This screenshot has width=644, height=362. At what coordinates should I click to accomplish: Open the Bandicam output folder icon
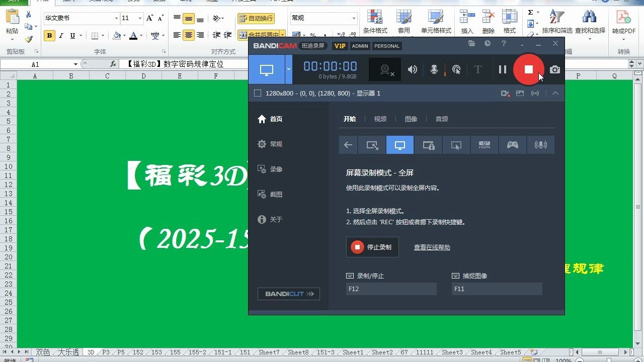pyautogui.click(x=471, y=44)
